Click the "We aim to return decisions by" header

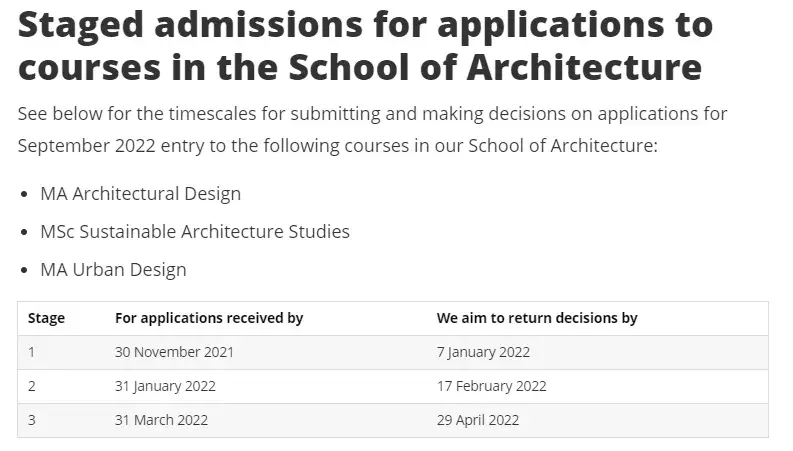(x=537, y=318)
